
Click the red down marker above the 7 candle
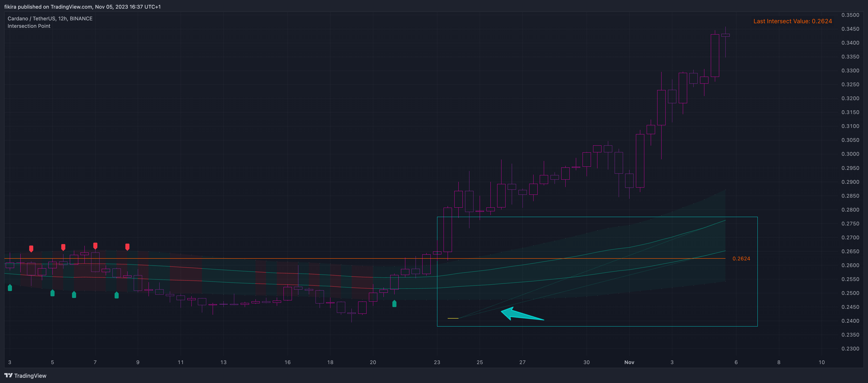coord(95,246)
